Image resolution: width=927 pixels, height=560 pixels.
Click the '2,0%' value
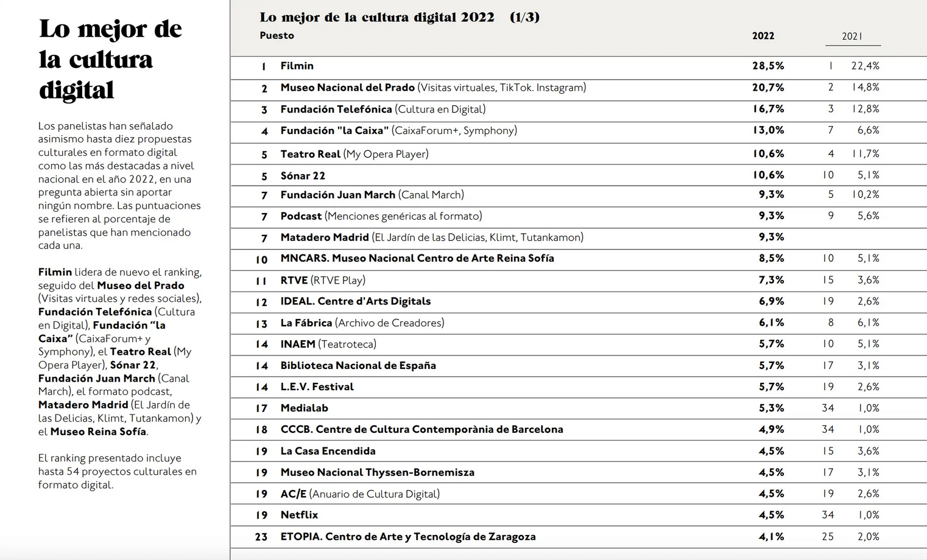tap(868, 537)
